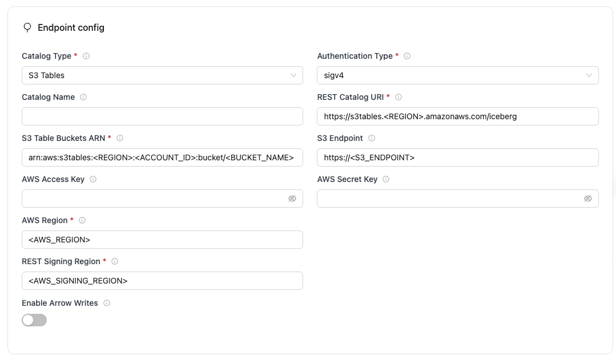This screenshot has width=616, height=364.
Task: Click the empty Catalog Name field
Action: pyautogui.click(x=162, y=116)
